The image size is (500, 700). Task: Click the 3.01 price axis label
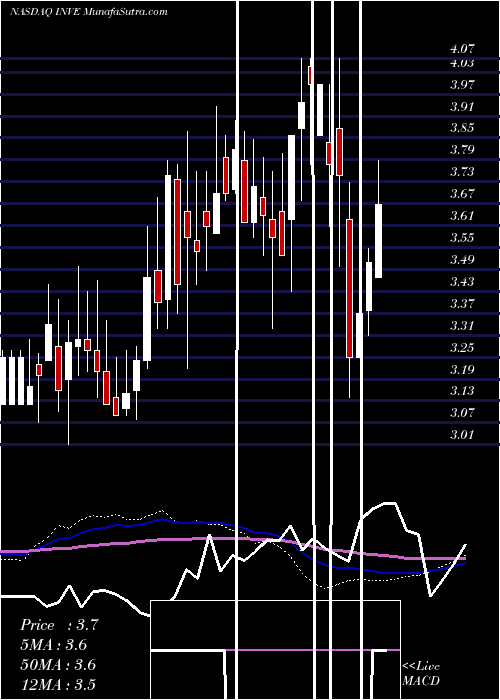[463, 434]
